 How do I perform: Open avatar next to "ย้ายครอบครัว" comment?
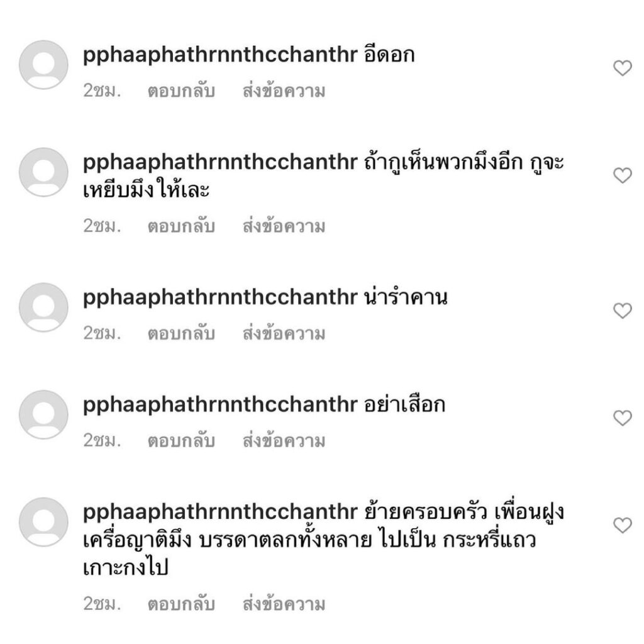[x=43, y=522]
